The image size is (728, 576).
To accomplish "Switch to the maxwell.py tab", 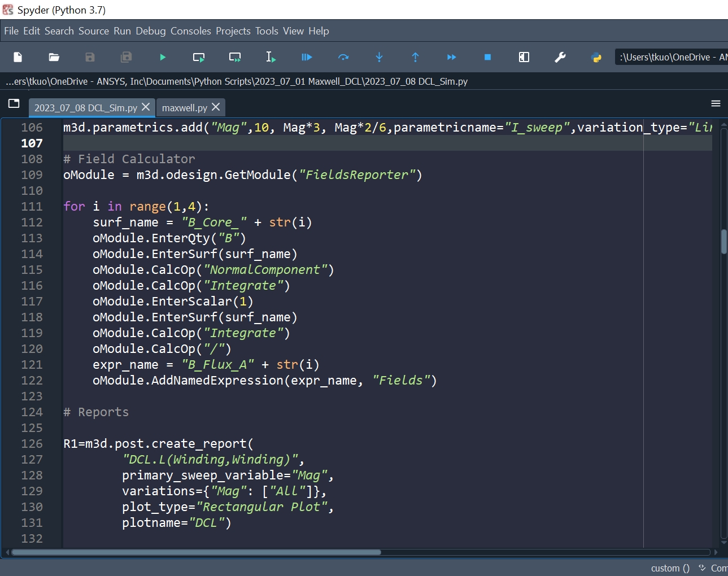I will [x=185, y=108].
